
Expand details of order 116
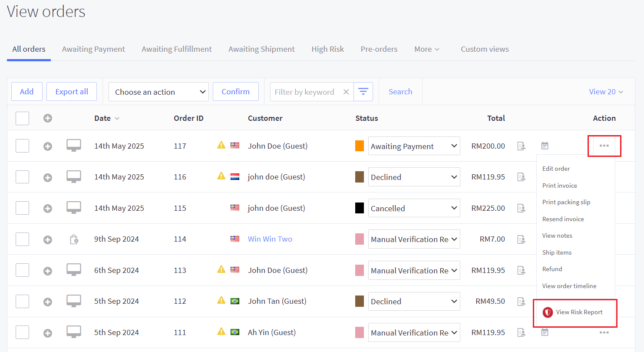pyautogui.click(x=48, y=177)
